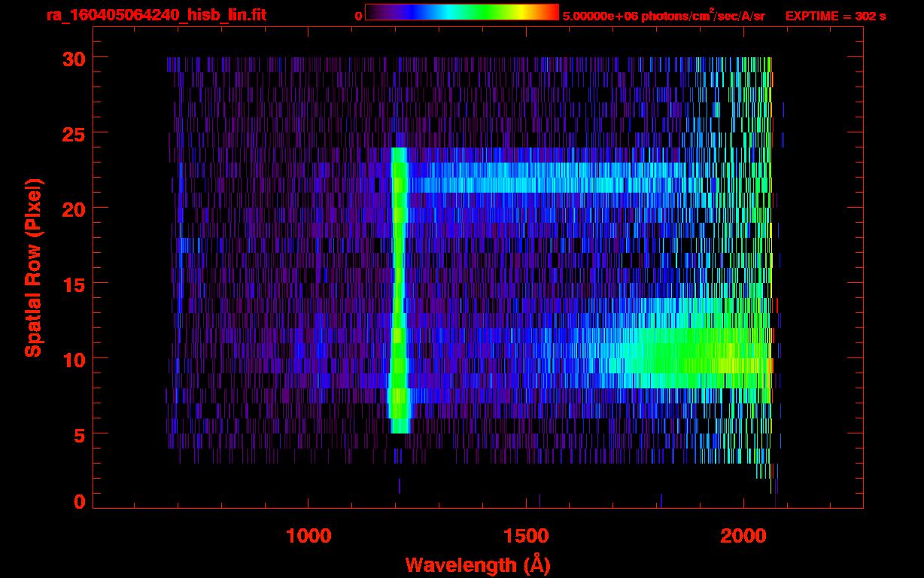Click the EXPTIME = 302 s label

tap(835, 16)
